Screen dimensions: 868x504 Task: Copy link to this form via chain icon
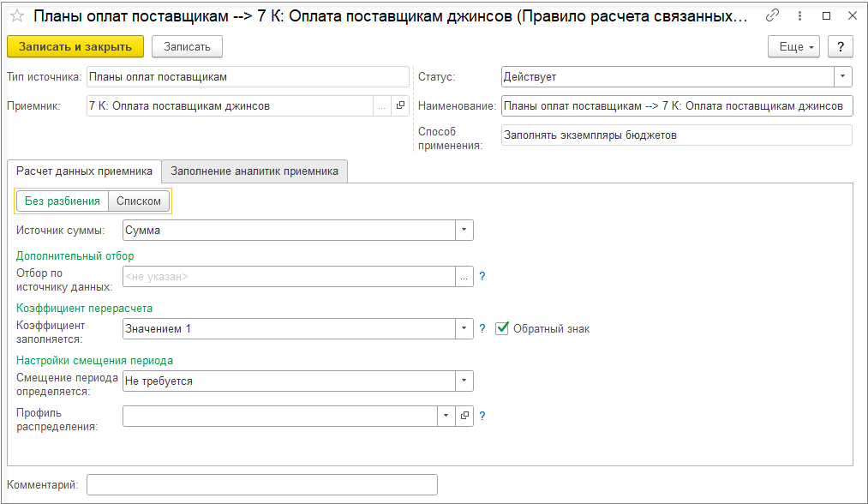[x=772, y=16]
